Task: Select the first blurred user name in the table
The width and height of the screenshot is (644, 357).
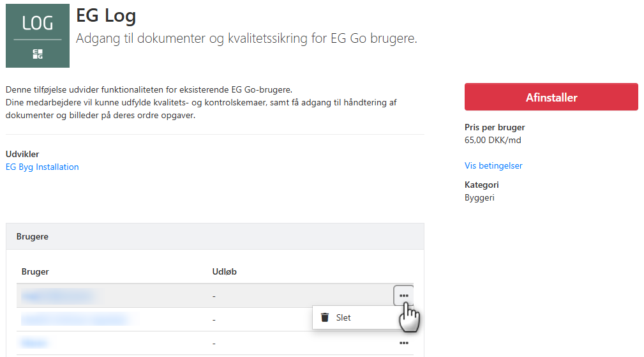Action: pyautogui.click(x=57, y=296)
